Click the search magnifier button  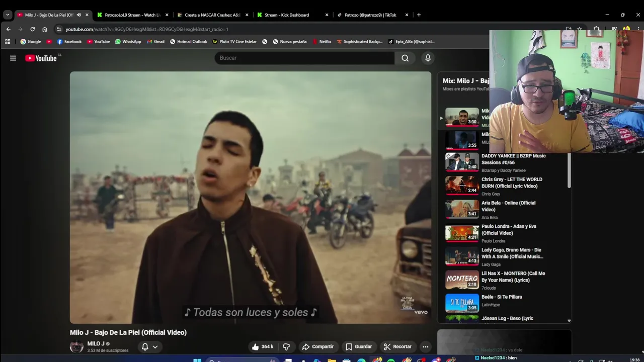click(x=405, y=58)
